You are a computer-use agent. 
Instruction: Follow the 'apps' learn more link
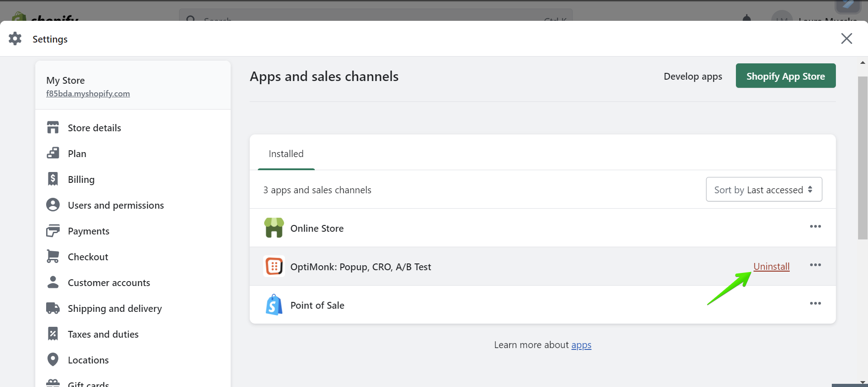click(581, 345)
